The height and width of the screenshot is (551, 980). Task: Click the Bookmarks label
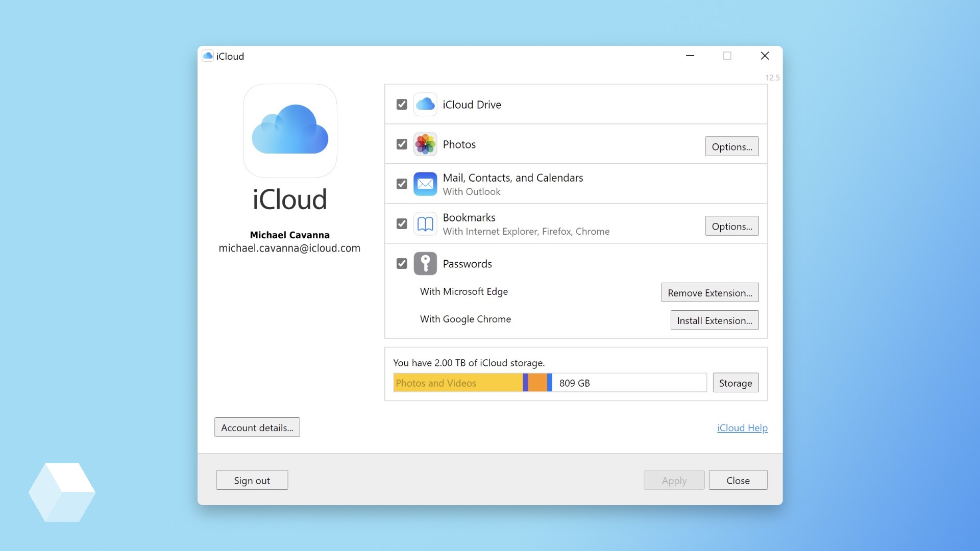[469, 218]
